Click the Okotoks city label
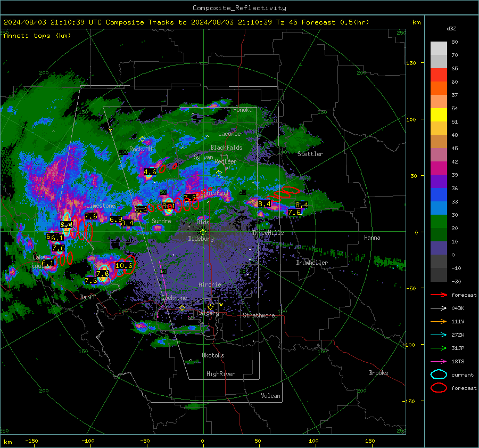The width and height of the screenshot is (479, 448). (x=213, y=355)
